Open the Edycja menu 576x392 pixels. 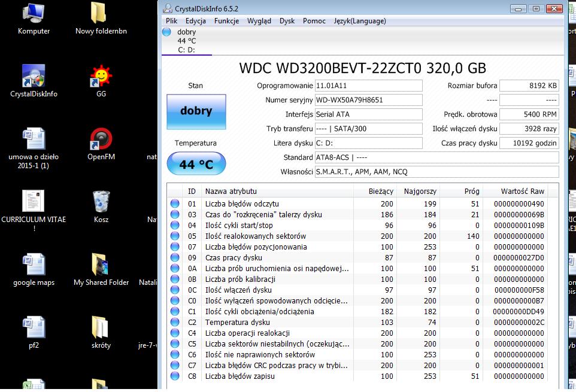pos(195,21)
